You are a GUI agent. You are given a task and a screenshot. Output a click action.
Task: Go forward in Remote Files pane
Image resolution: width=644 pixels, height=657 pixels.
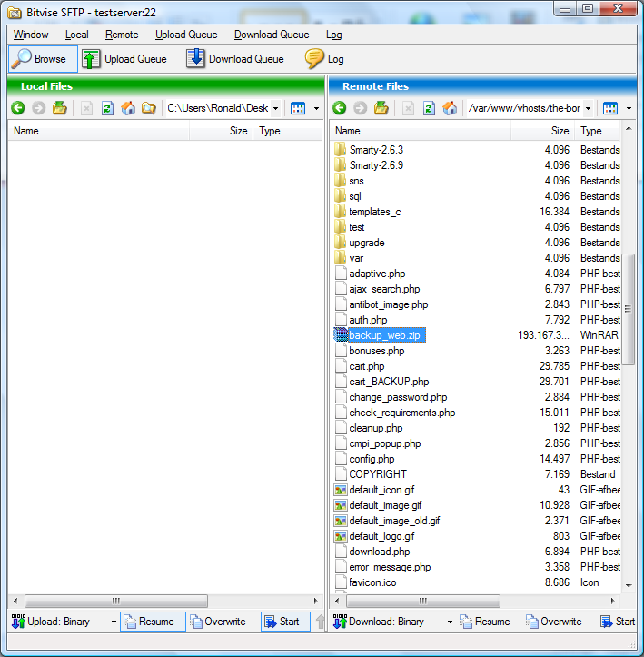coord(360,108)
